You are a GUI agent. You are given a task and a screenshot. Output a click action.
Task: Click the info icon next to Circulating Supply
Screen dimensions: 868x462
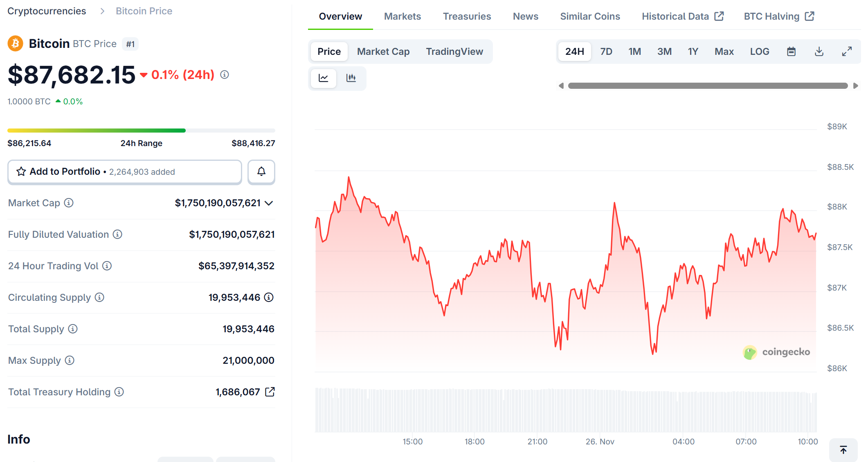[99, 297]
